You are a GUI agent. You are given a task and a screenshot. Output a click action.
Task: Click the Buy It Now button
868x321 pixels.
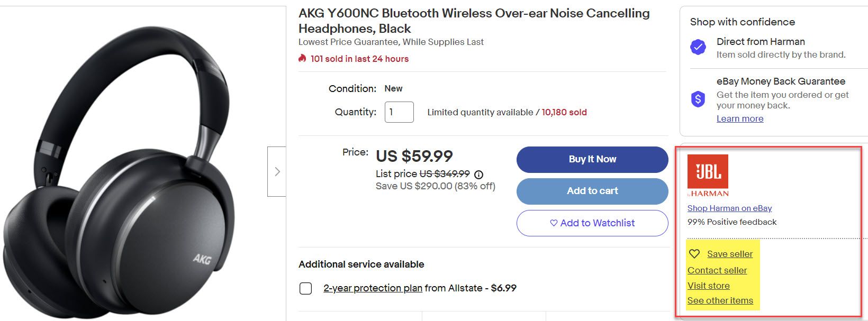pos(592,159)
